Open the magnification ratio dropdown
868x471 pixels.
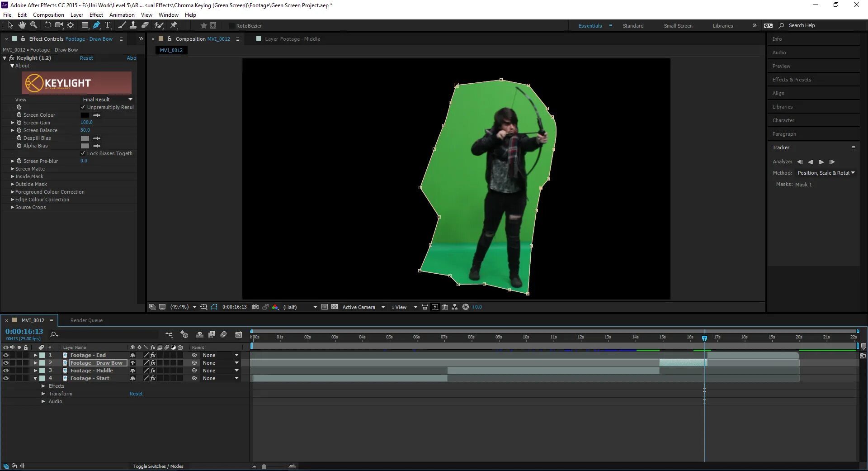tap(183, 307)
